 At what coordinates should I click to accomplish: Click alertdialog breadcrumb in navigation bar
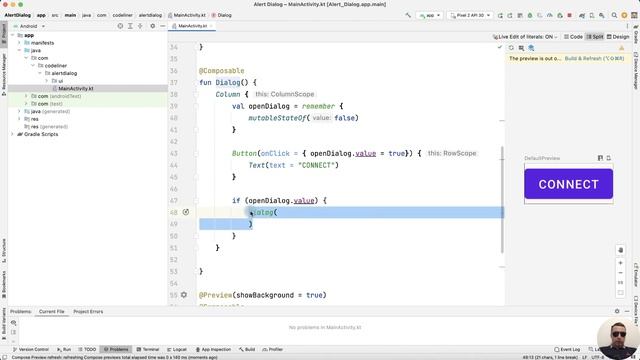(x=150, y=15)
